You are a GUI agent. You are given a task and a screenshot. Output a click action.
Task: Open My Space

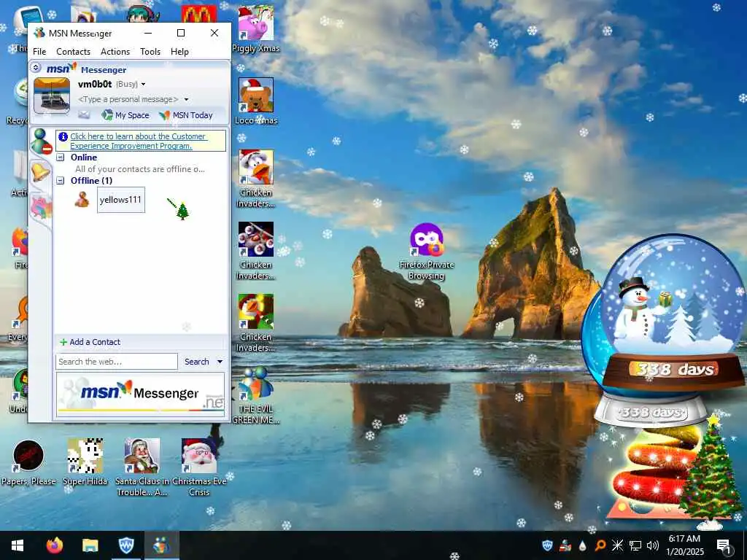[125, 114]
